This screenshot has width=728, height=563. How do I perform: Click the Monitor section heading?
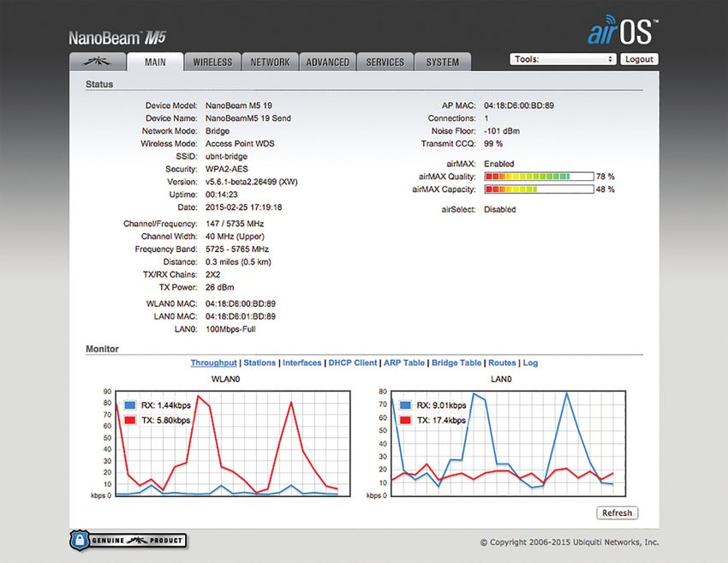pyautogui.click(x=102, y=349)
